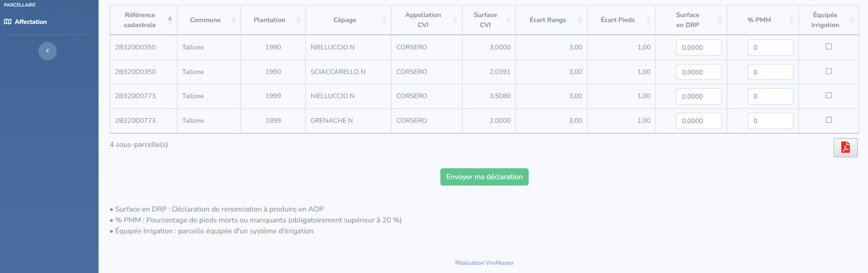Open Affectation menu in sidebar
The image size is (868, 273).
[x=31, y=22]
